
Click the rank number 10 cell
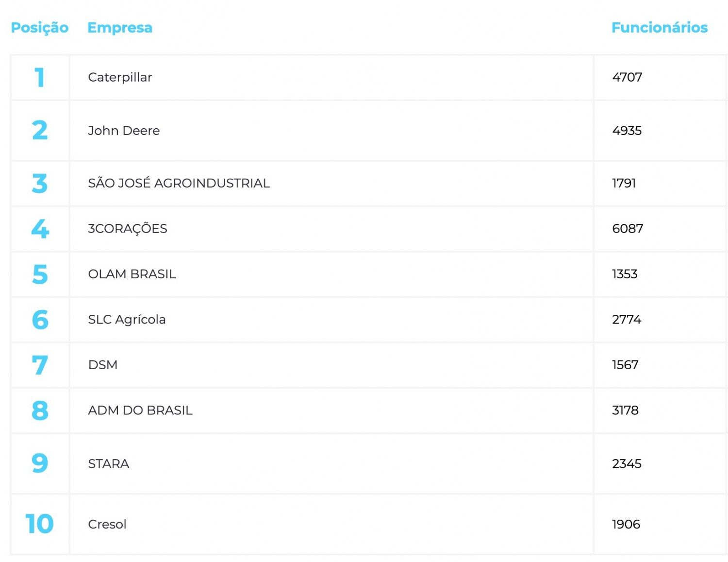(39, 524)
